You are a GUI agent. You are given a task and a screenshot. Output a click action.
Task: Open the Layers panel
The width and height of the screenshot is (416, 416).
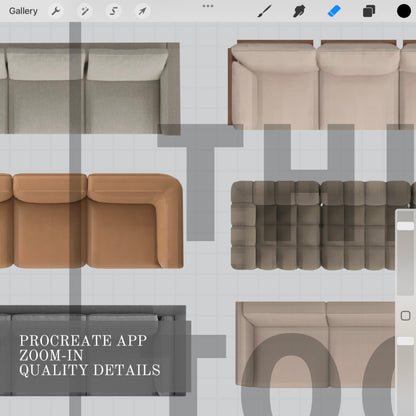369,11
